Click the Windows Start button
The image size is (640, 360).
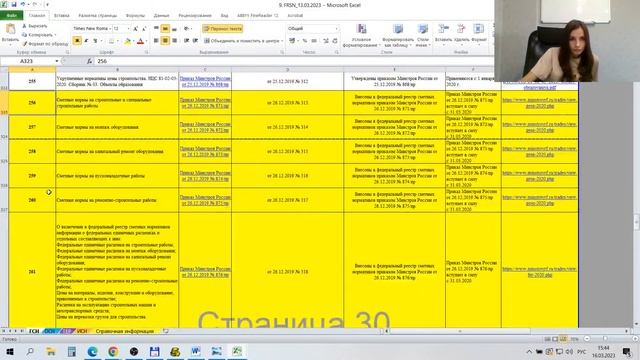pos(10,351)
